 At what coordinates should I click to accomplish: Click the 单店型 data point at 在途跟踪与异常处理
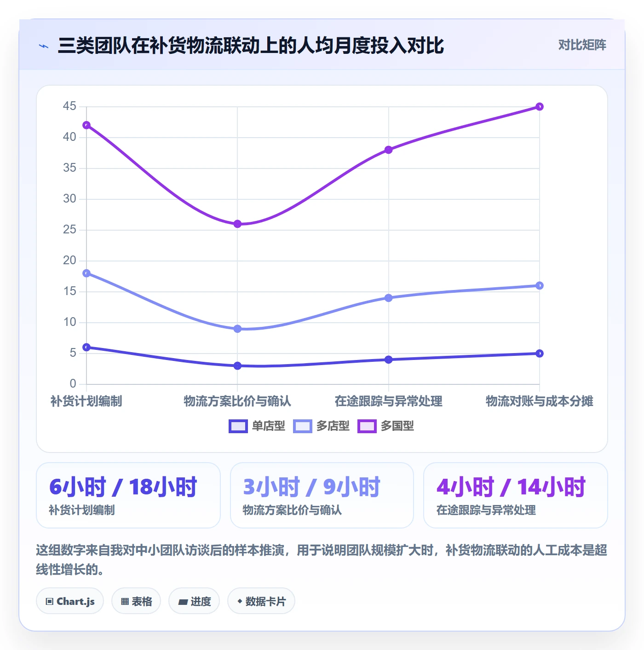[389, 360]
